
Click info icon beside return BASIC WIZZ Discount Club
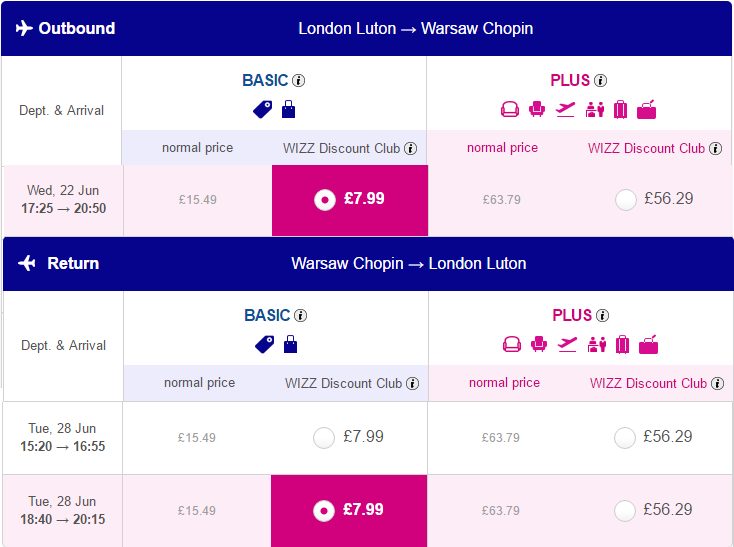[x=412, y=384]
